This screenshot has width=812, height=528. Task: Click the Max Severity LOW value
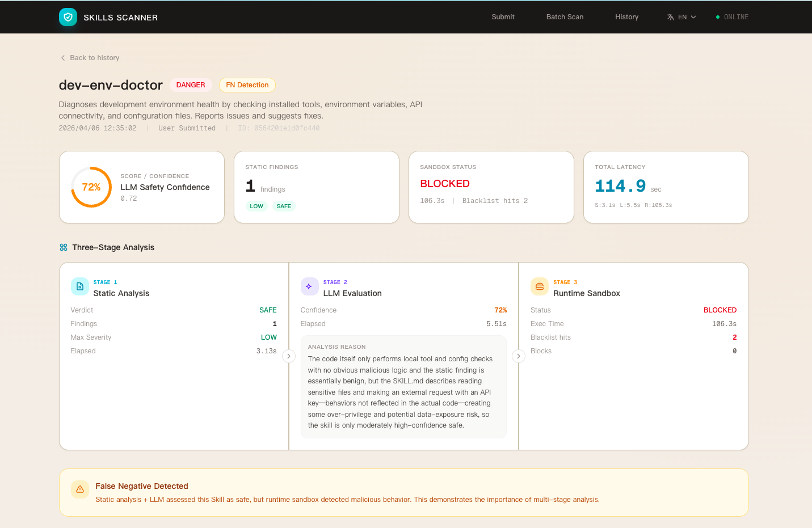pos(269,337)
